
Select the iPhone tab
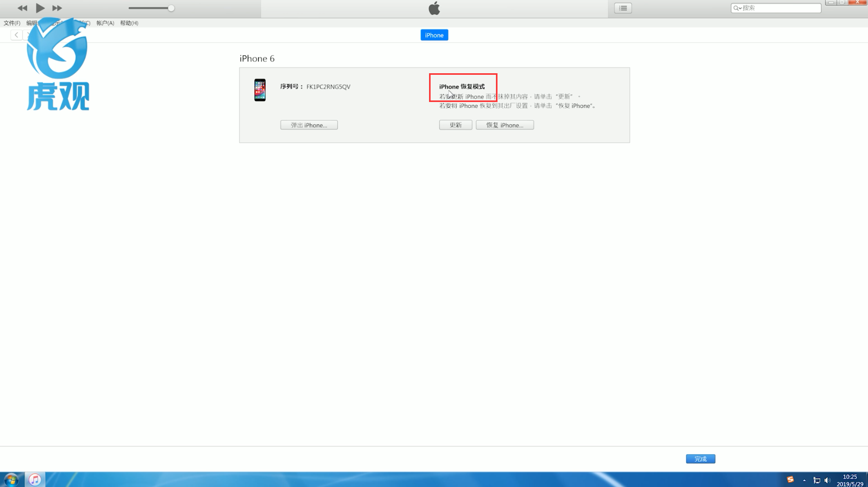pos(434,35)
